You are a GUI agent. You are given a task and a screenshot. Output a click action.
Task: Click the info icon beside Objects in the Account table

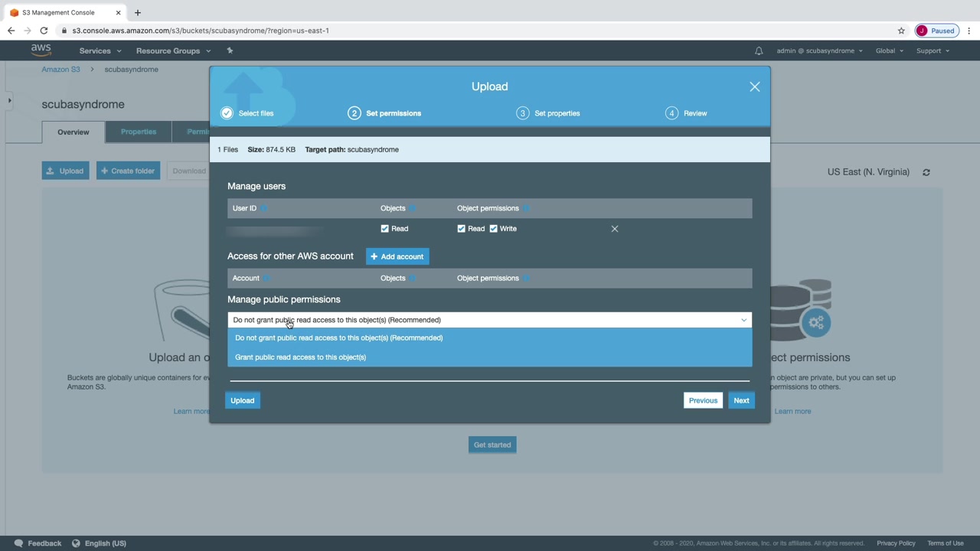click(x=412, y=278)
